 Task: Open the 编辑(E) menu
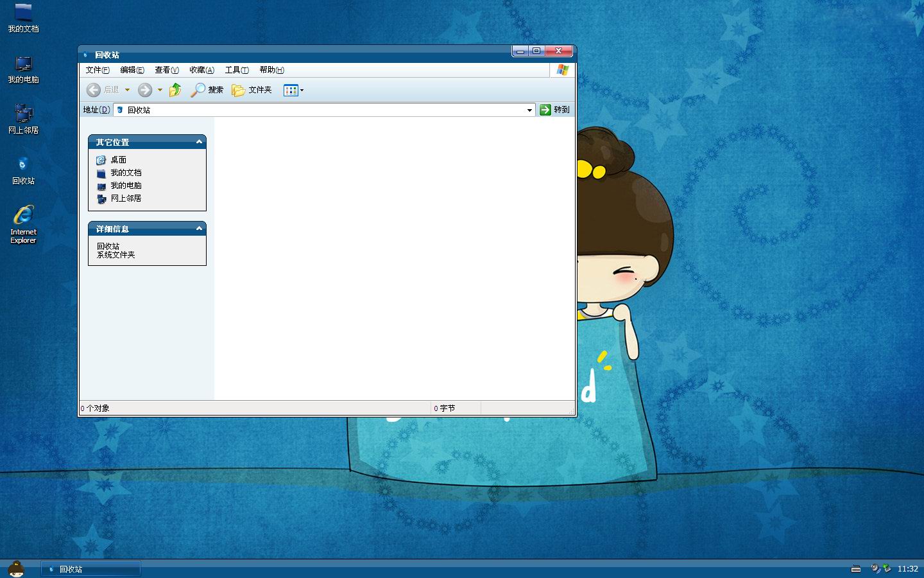point(132,70)
